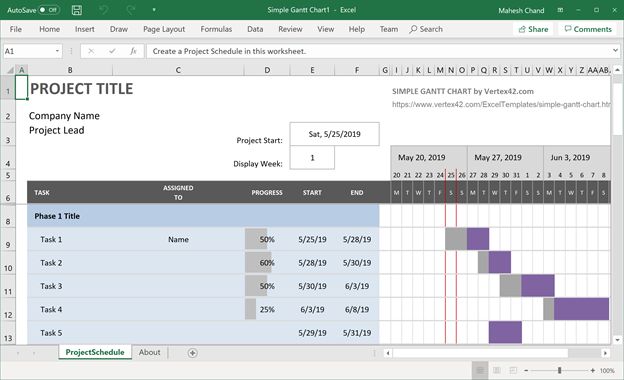Screen dimensions: 624x380
Task: Select the ProjectSchedule sheet tab
Action: (x=95, y=352)
